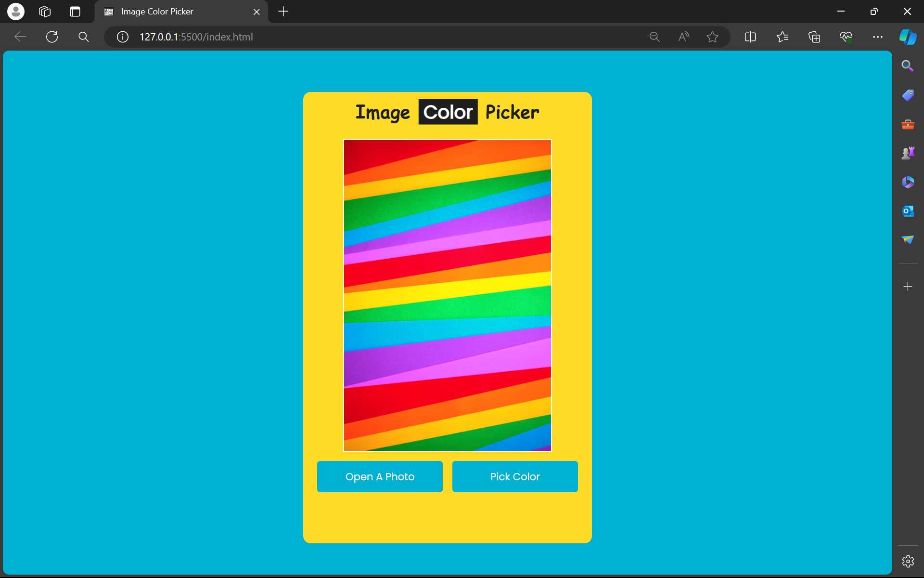924x578 pixels.
Task: Open the Tools sidebar panel
Action: click(x=908, y=124)
